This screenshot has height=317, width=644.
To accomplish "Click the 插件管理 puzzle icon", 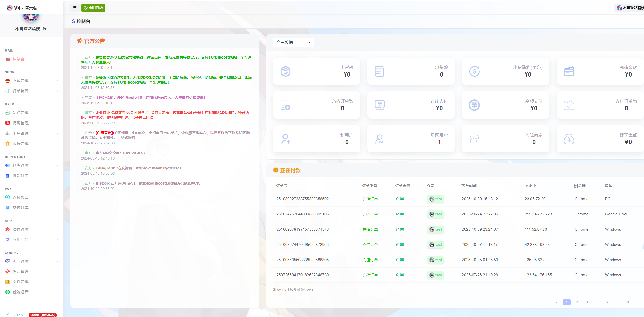I will (x=7, y=229).
